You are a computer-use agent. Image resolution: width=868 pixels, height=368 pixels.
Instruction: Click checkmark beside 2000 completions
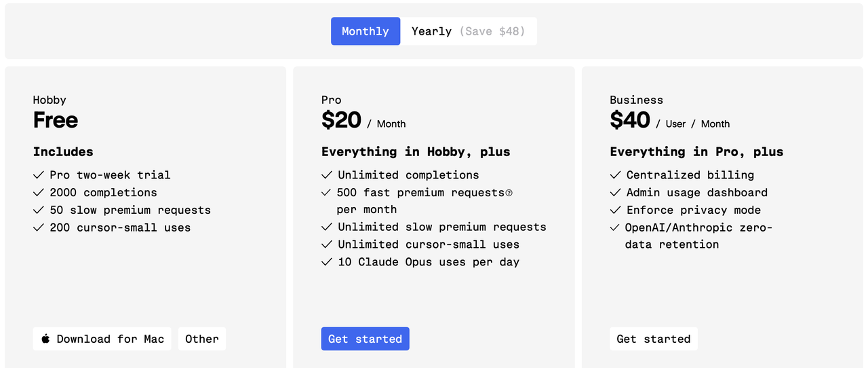(39, 193)
